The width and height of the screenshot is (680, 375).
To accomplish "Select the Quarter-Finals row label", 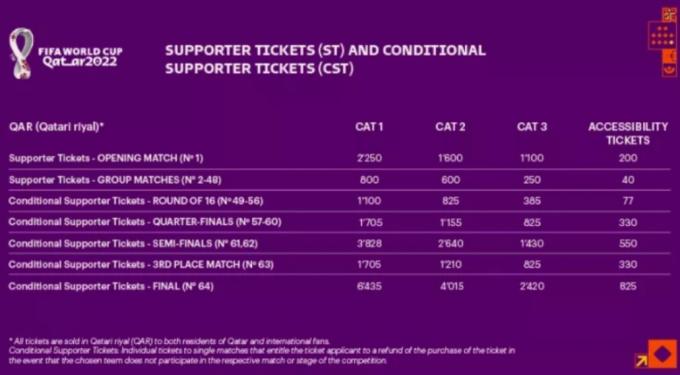I will 145,222.
